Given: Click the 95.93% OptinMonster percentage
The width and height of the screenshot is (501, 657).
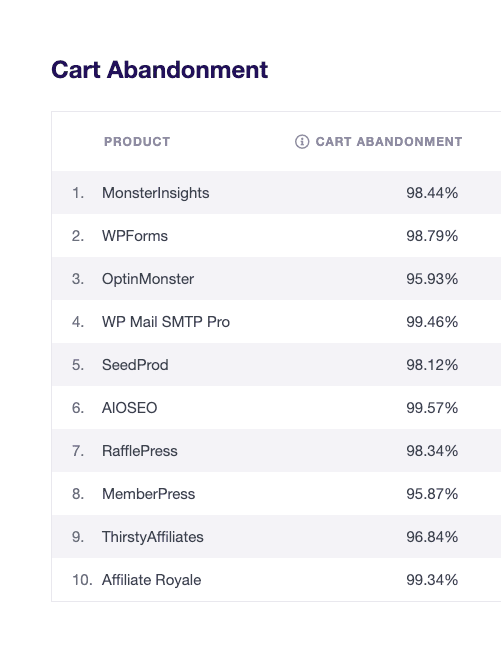Looking at the screenshot, I should point(432,279).
